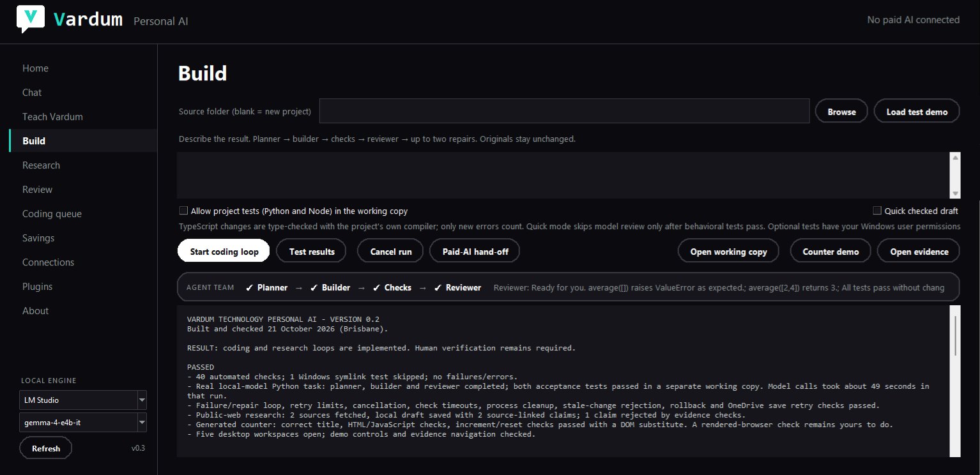Click Start coding loop button
The width and height of the screenshot is (980, 475).
coord(224,252)
